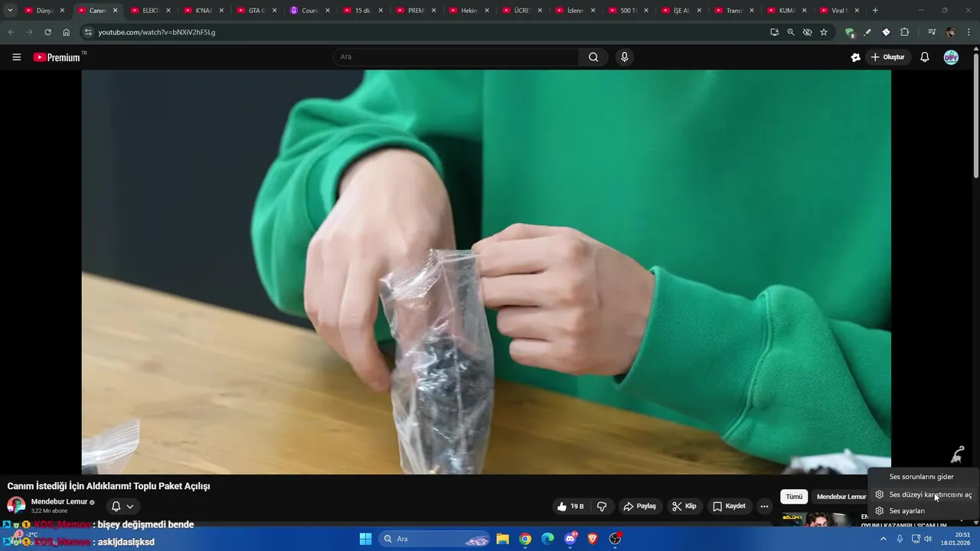The width and height of the screenshot is (980, 551).
Task: Open browser extensions puzzle icon
Action: click(x=904, y=32)
